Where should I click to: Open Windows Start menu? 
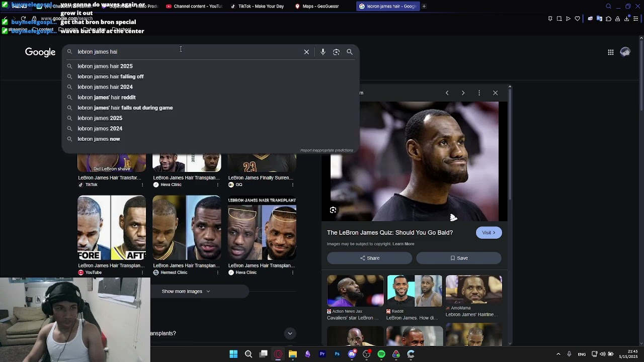pyautogui.click(x=233, y=354)
